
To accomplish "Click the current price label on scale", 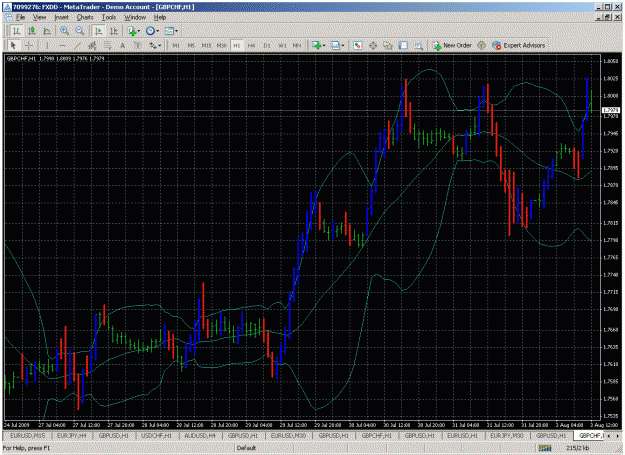I will (x=611, y=110).
